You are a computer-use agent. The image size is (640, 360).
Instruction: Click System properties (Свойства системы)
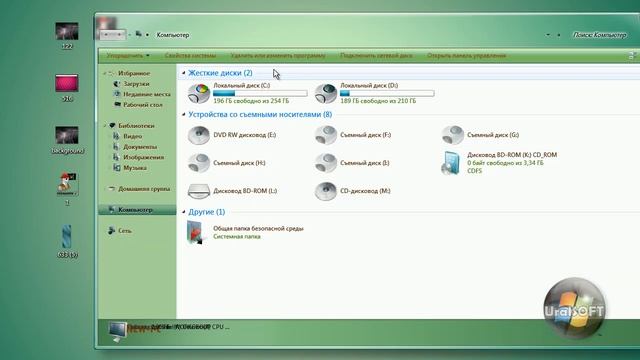click(x=190, y=56)
